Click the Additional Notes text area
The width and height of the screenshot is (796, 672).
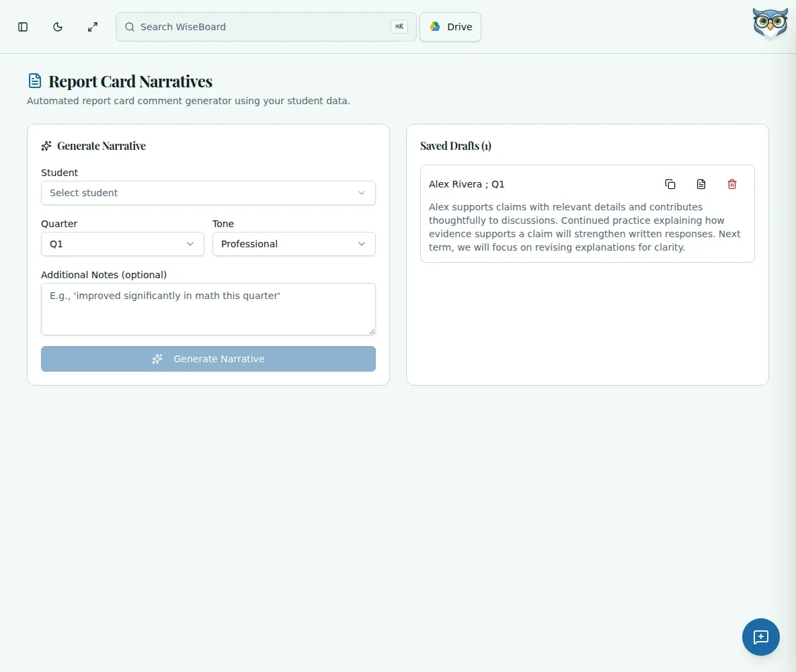pyautogui.click(x=208, y=309)
